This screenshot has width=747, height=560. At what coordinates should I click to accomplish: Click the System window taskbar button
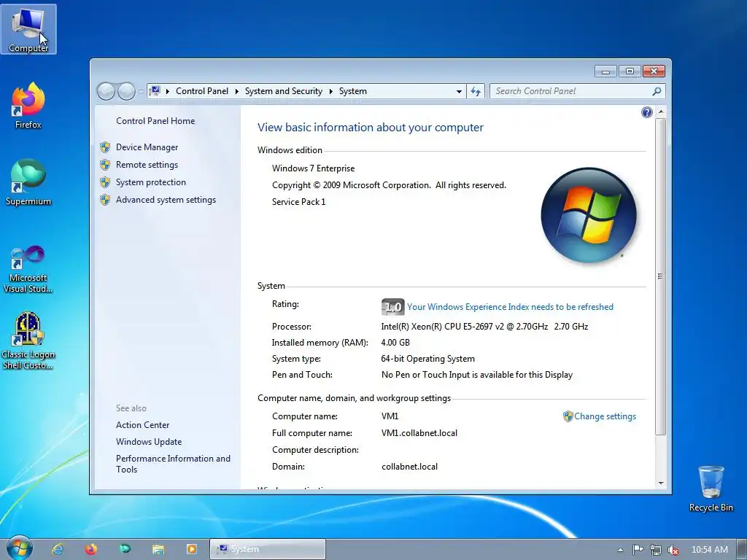268,549
